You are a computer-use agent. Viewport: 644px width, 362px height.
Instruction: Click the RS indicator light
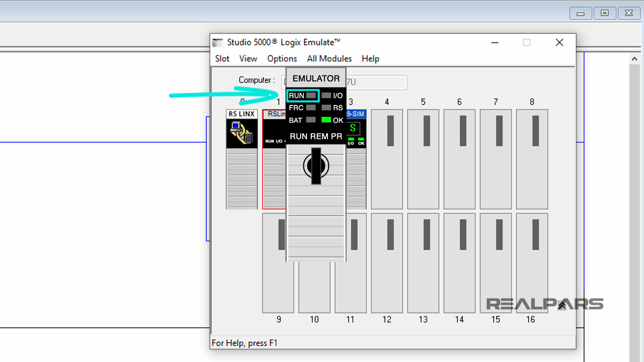[326, 108]
